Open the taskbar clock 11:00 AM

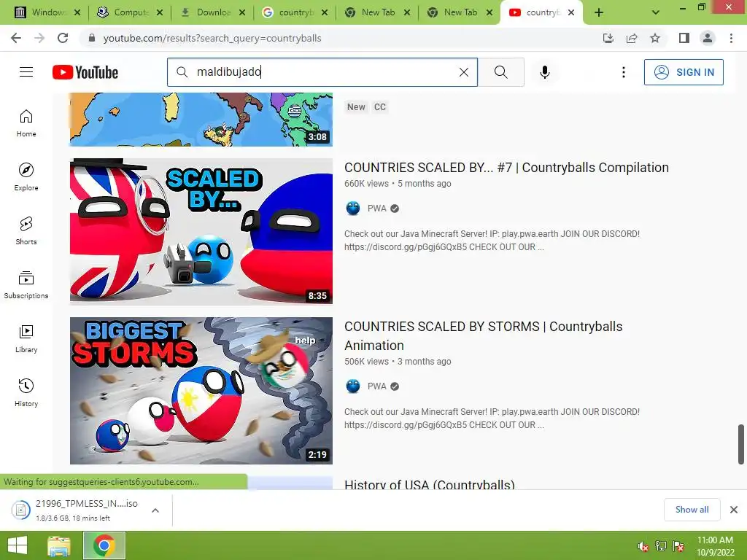(x=715, y=546)
